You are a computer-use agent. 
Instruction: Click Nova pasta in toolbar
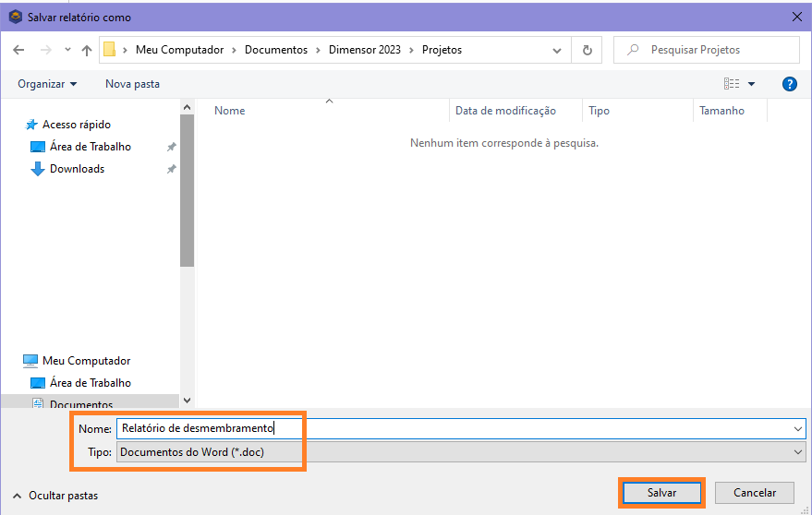tap(132, 84)
